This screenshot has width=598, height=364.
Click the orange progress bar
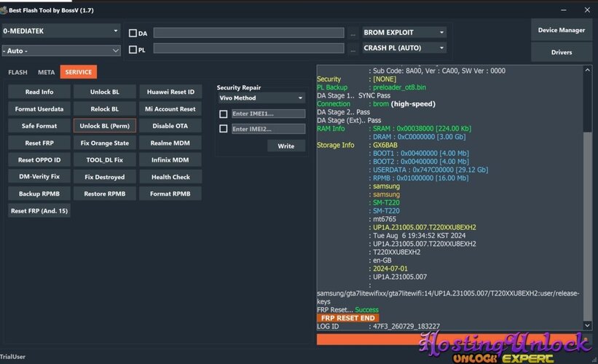pos(450,339)
